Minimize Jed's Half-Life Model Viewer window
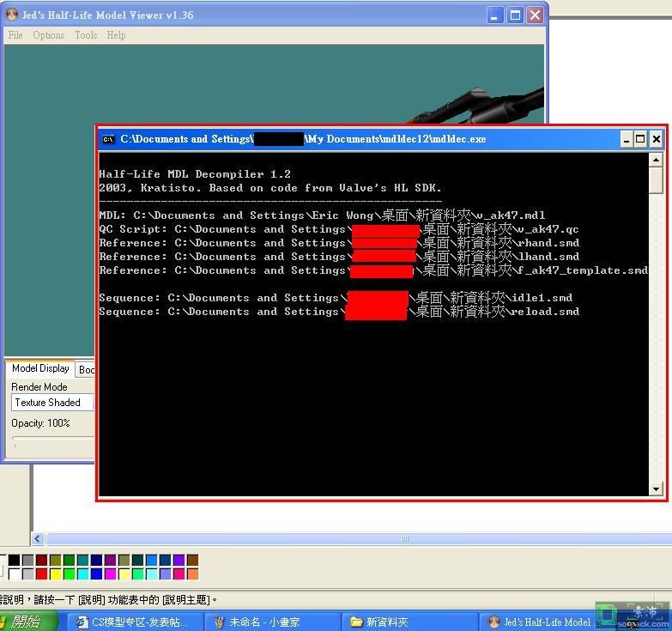The height and width of the screenshot is (631, 672). click(x=495, y=15)
